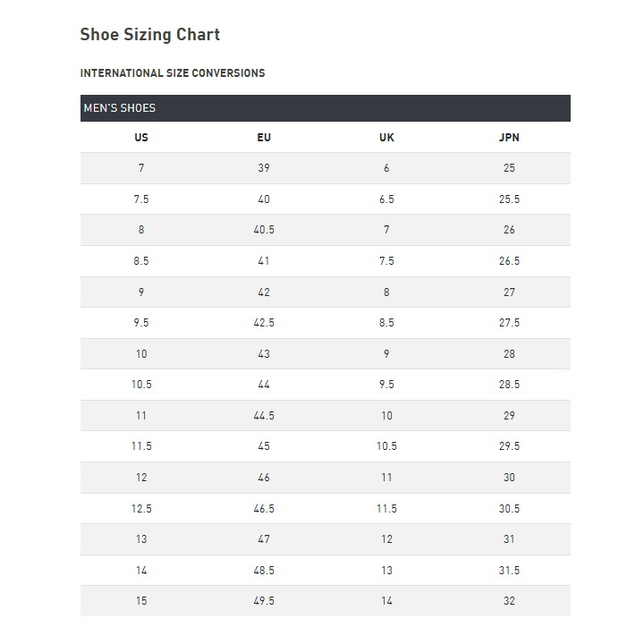Click EU size 48.5 cell

point(264,570)
